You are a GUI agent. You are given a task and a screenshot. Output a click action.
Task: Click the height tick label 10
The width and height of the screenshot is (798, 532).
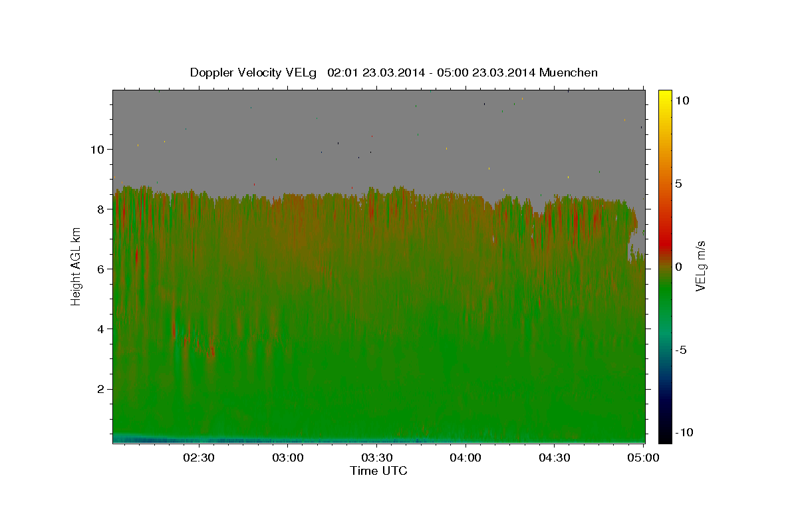tap(98, 149)
